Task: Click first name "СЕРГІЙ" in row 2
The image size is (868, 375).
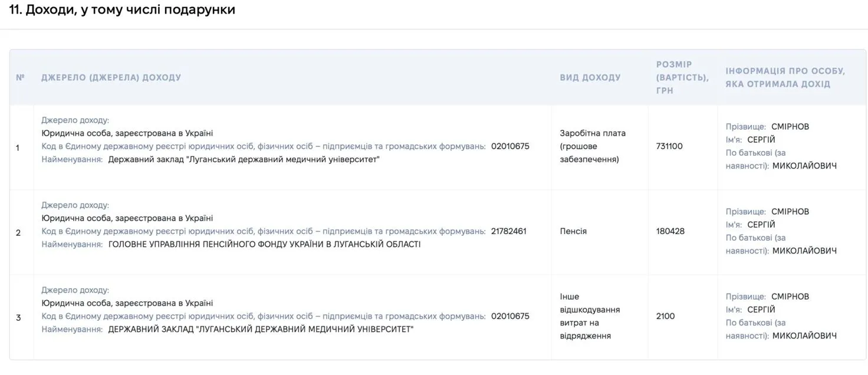Action: pyautogui.click(x=761, y=225)
